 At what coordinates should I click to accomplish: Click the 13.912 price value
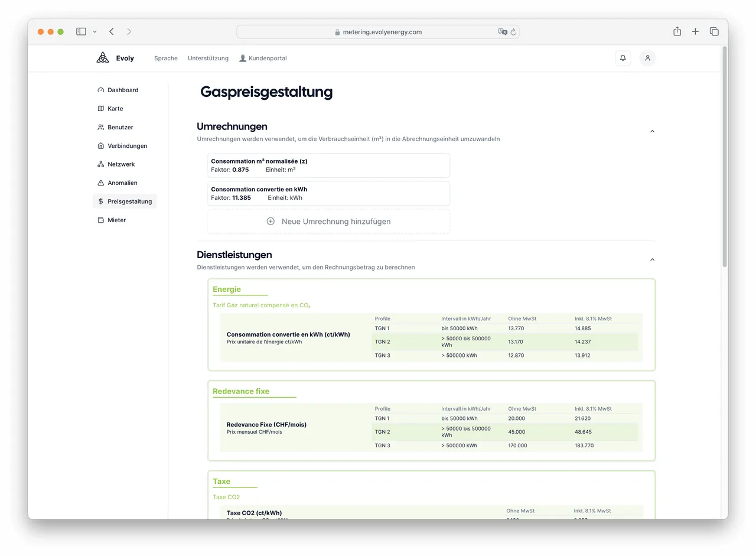(x=582, y=356)
